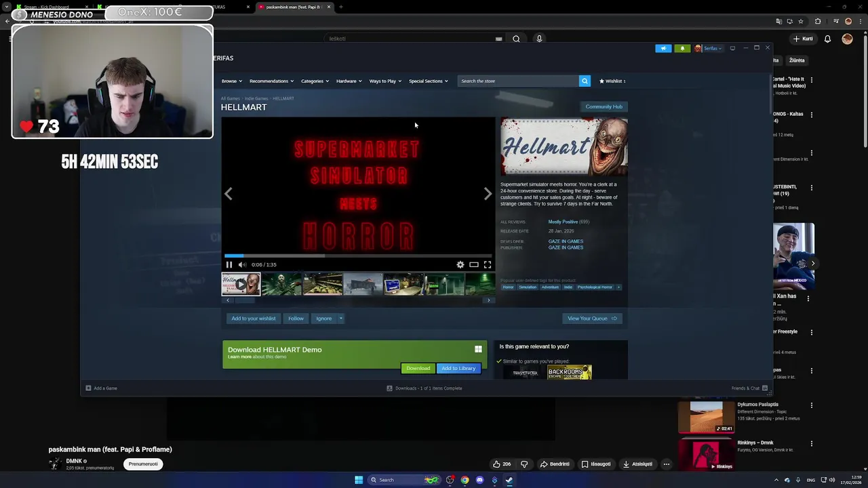This screenshot has width=868, height=488.
Task: Open the Windows Start menu
Action: (359, 480)
